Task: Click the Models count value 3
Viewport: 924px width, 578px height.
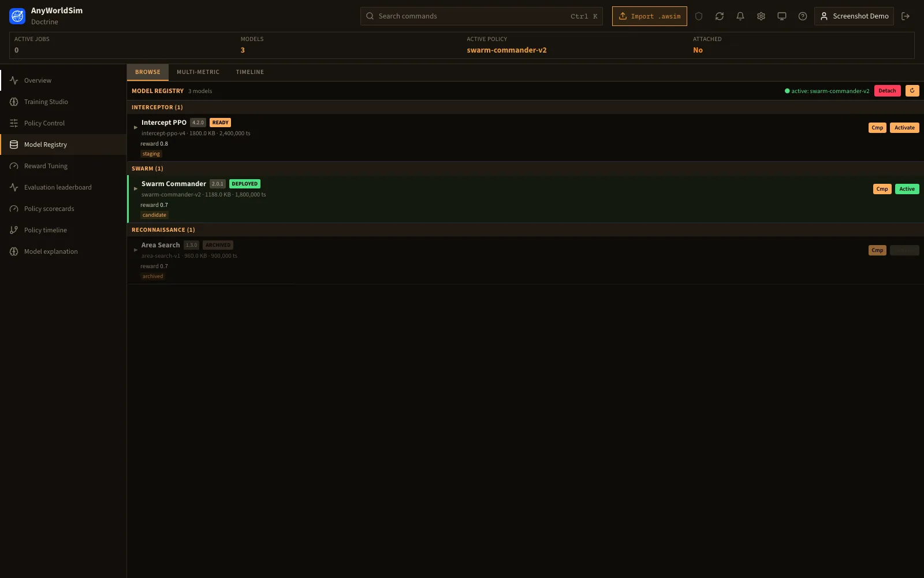Action: pyautogui.click(x=243, y=50)
